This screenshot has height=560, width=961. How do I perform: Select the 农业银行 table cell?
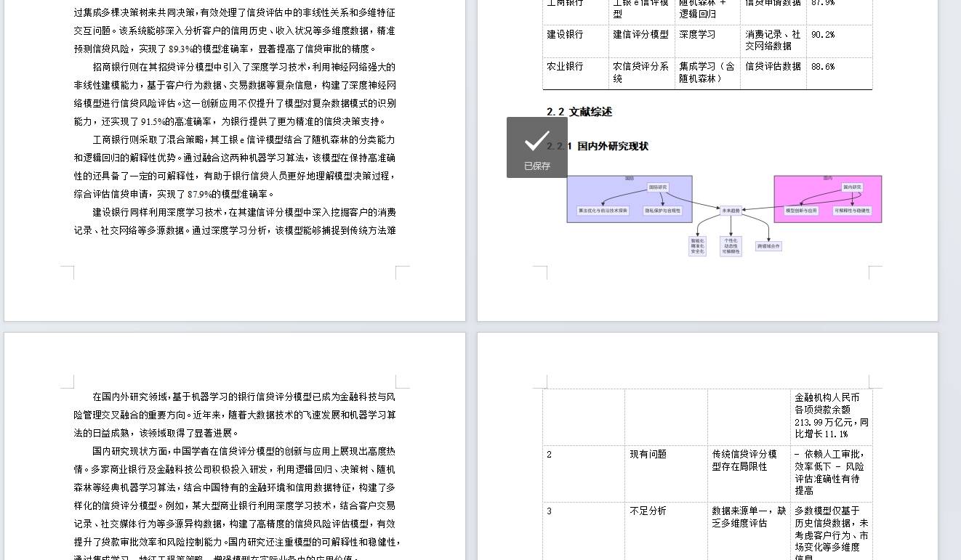pyautogui.click(x=575, y=73)
